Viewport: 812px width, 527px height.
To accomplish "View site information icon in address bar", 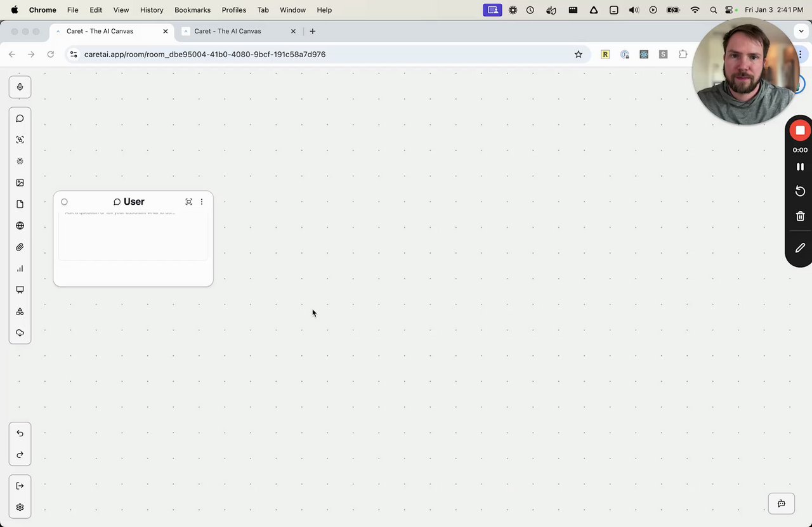I will (x=74, y=55).
